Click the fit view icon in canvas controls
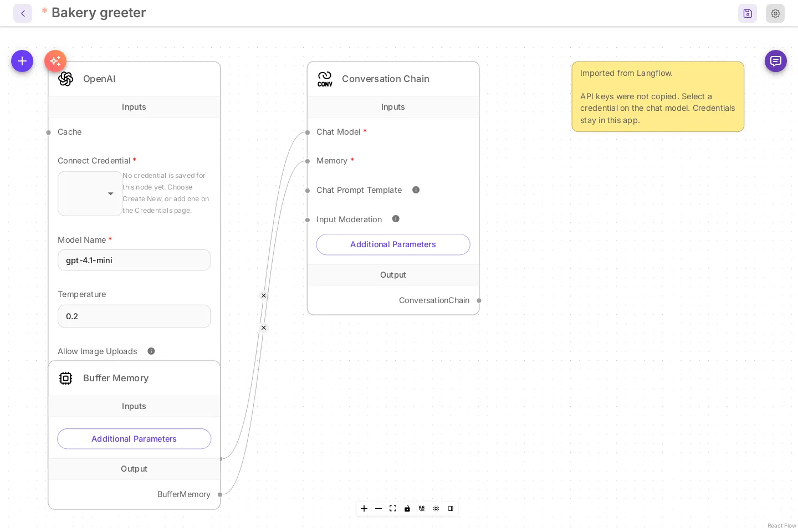798x532 pixels. [x=393, y=509]
